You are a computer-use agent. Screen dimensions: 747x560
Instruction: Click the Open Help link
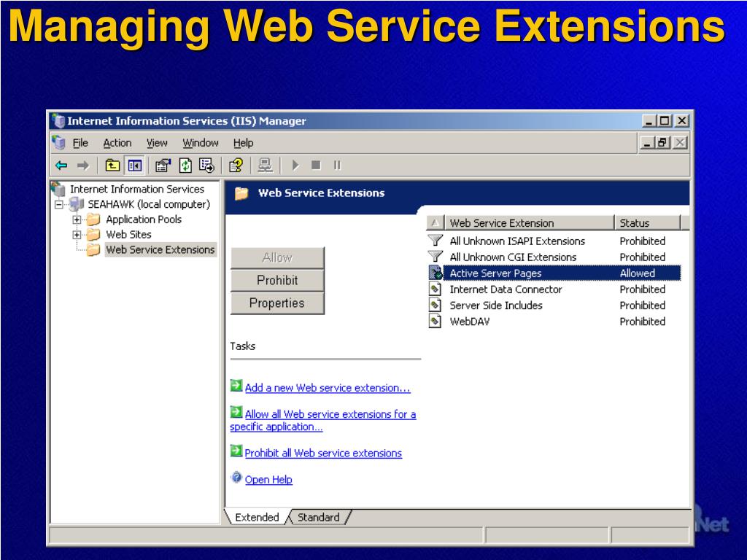coord(268,480)
